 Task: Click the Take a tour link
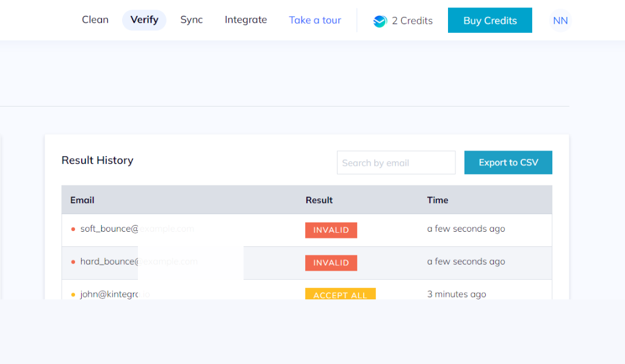[x=315, y=20]
